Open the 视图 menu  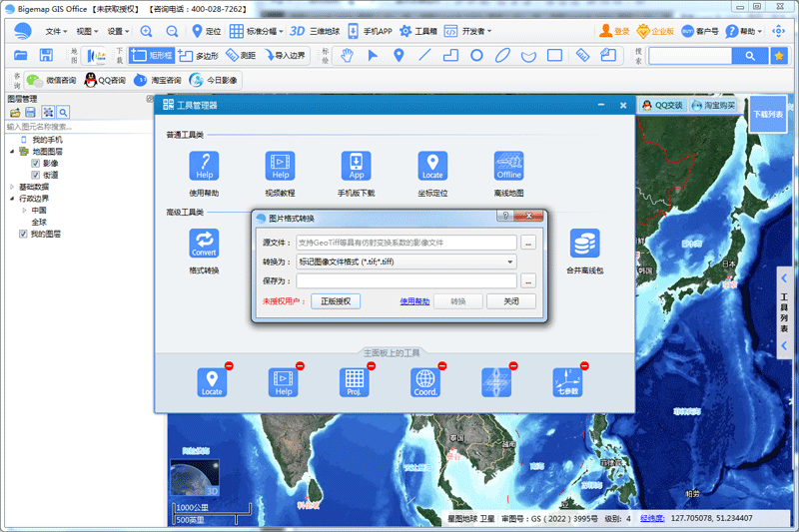pyautogui.click(x=87, y=31)
